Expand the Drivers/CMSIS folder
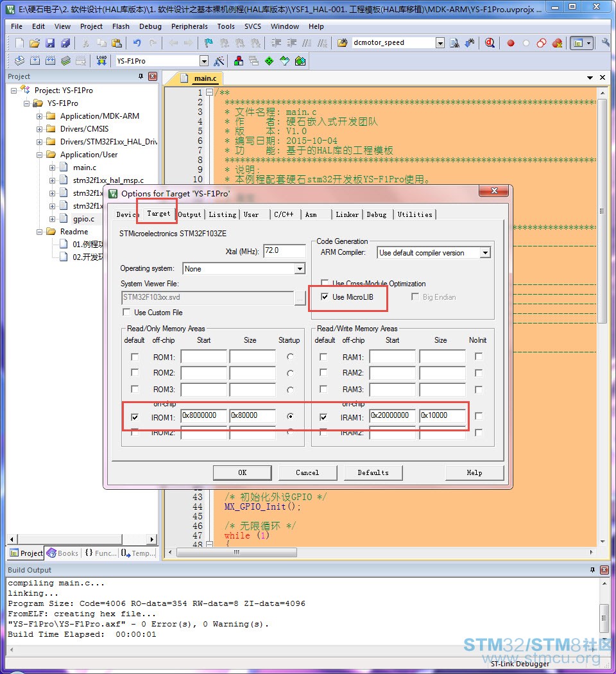Screen dimensions: 616x674 click(40, 129)
